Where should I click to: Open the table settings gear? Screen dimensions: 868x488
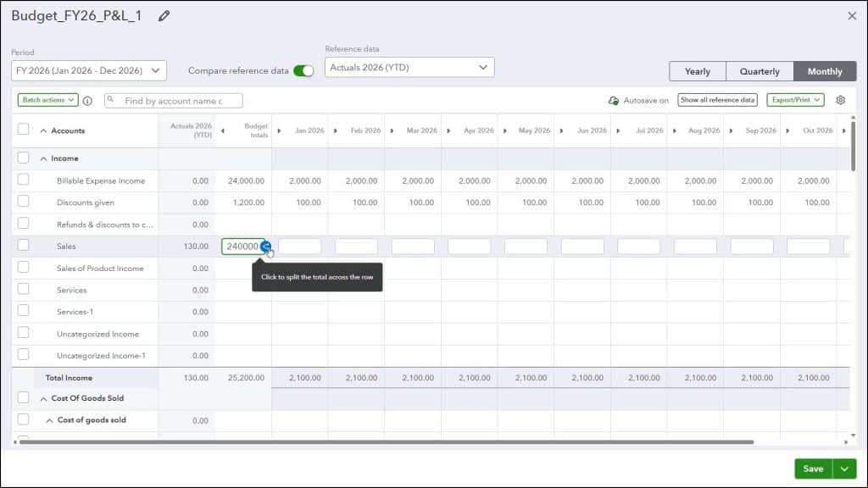[840, 100]
